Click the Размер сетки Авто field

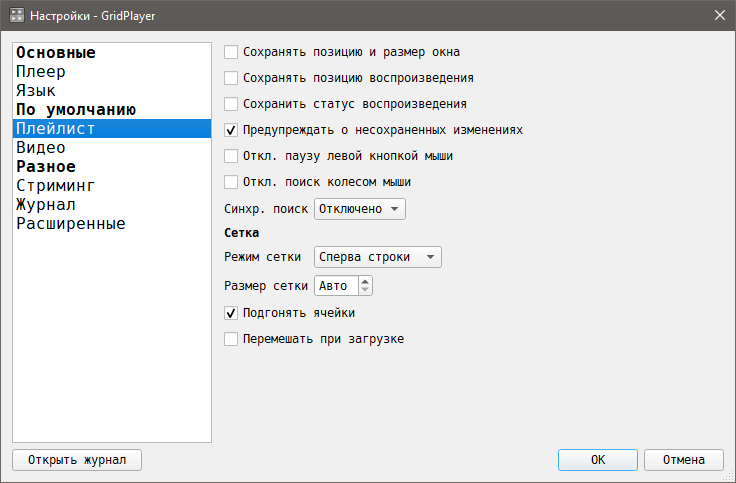(336, 285)
